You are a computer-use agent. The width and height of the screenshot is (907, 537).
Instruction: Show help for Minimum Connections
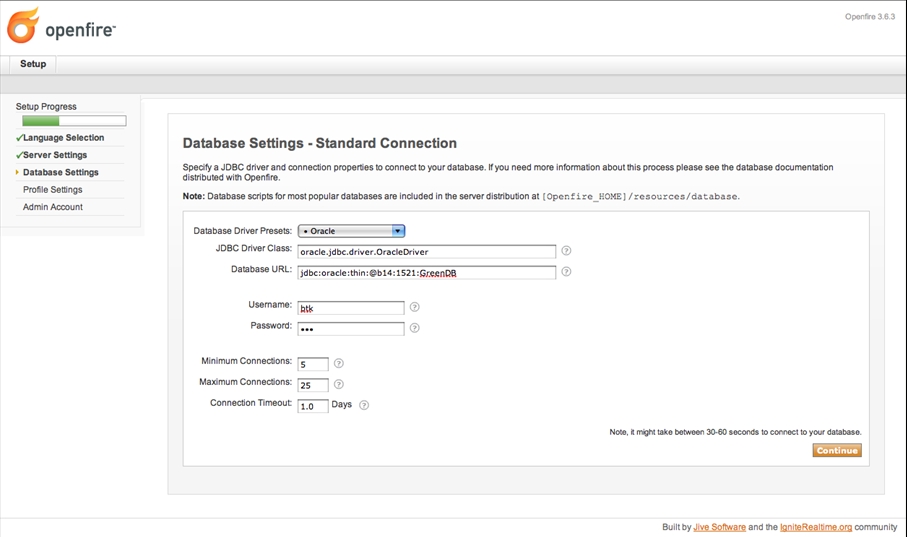pyautogui.click(x=339, y=363)
